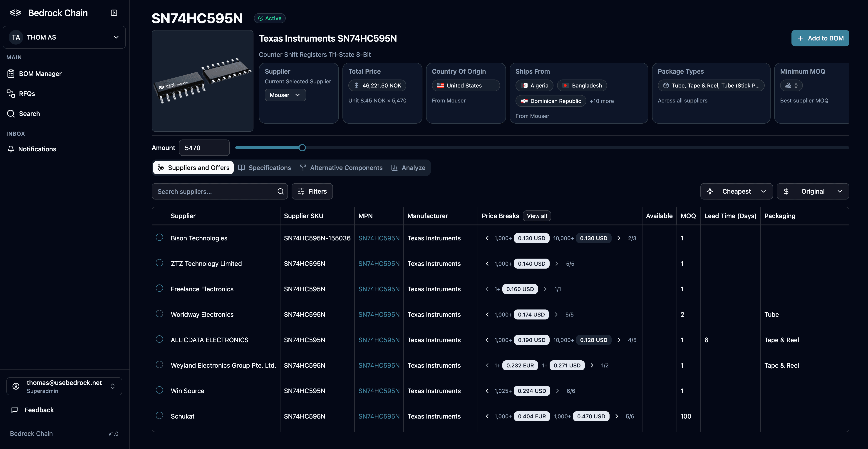Click the magnifier icon in supplier search
868x449 pixels.
coord(280,192)
